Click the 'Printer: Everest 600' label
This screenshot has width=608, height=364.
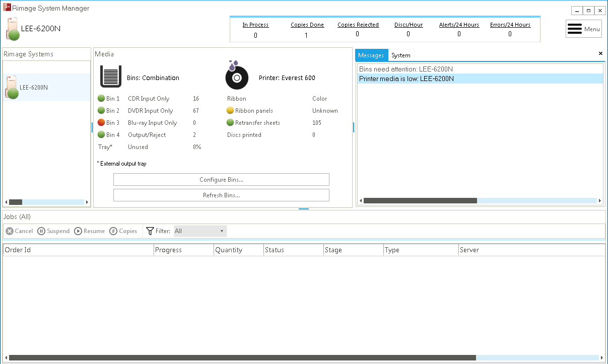287,78
